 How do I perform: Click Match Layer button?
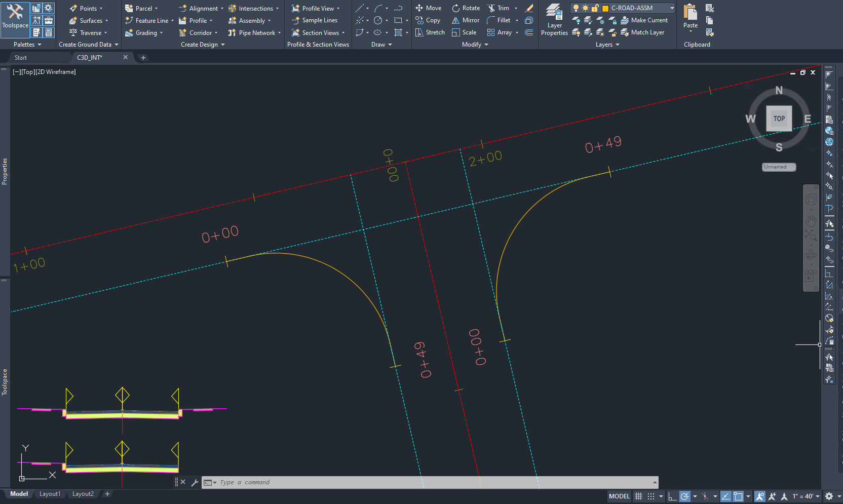pyautogui.click(x=642, y=32)
